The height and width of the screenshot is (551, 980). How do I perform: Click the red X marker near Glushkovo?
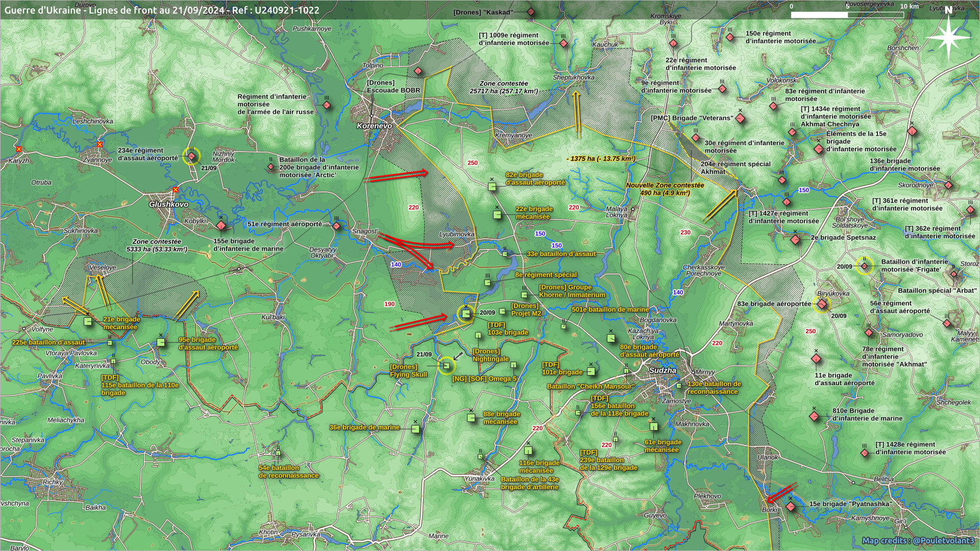click(176, 190)
